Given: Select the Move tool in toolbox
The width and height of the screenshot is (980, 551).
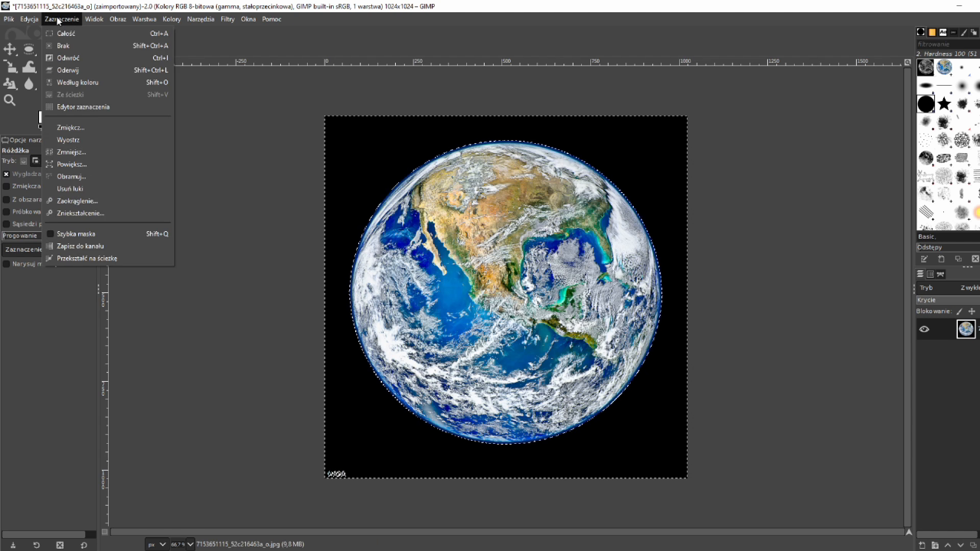Looking at the screenshot, I should (10, 49).
